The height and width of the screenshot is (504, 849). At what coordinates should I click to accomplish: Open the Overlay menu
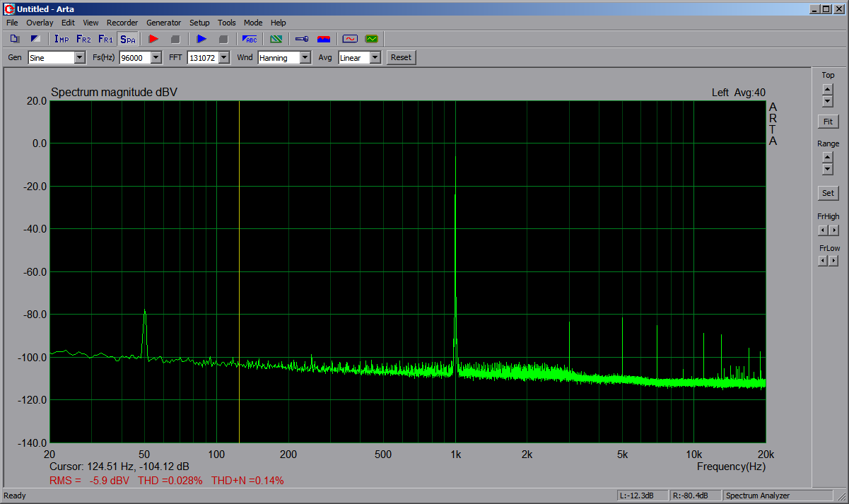point(40,23)
